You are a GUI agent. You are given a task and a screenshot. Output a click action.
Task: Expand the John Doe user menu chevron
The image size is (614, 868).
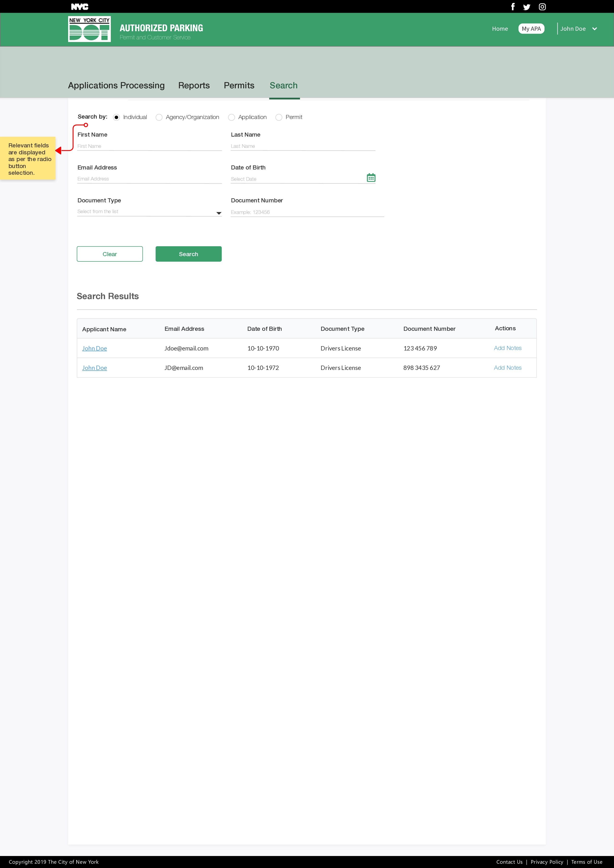tap(594, 29)
